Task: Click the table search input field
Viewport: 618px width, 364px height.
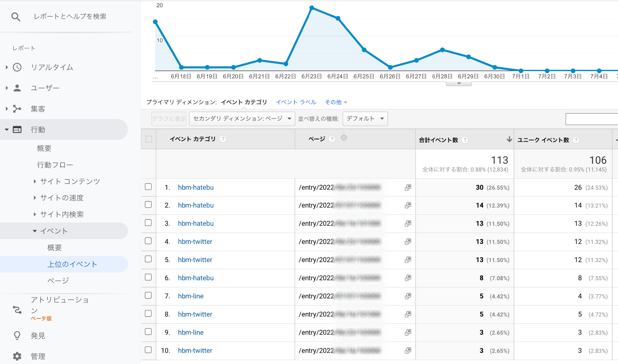Action: pyautogui.click(x=591, y=119)
